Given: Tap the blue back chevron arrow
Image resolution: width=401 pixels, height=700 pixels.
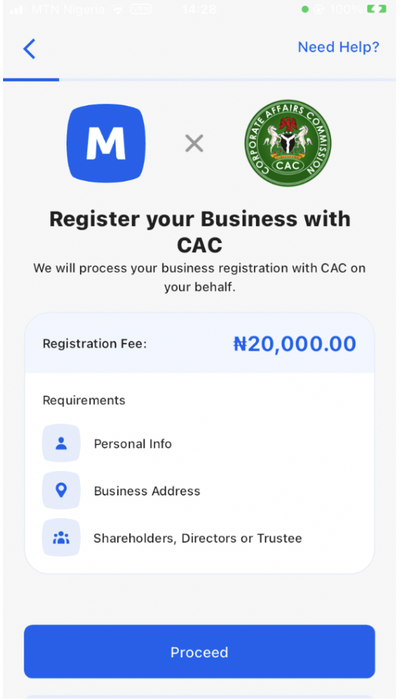Looking at the screenshot, I should coord(29,49).
